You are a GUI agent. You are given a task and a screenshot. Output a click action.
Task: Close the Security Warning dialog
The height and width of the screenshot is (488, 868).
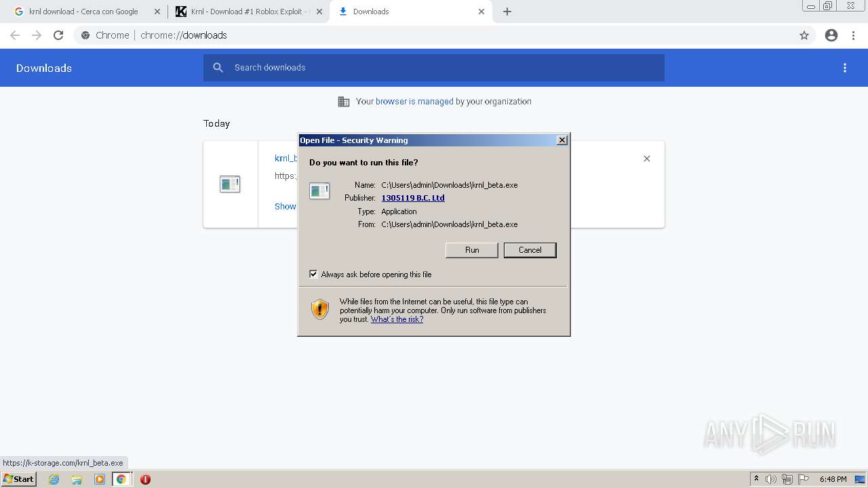tap(562, 140)
